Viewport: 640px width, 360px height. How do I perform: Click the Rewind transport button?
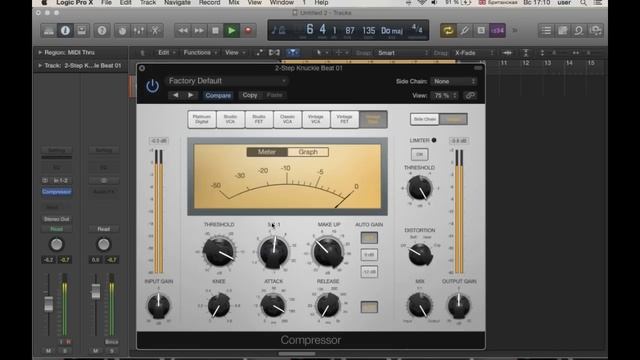pyautogui.click(x=183, y=31)
